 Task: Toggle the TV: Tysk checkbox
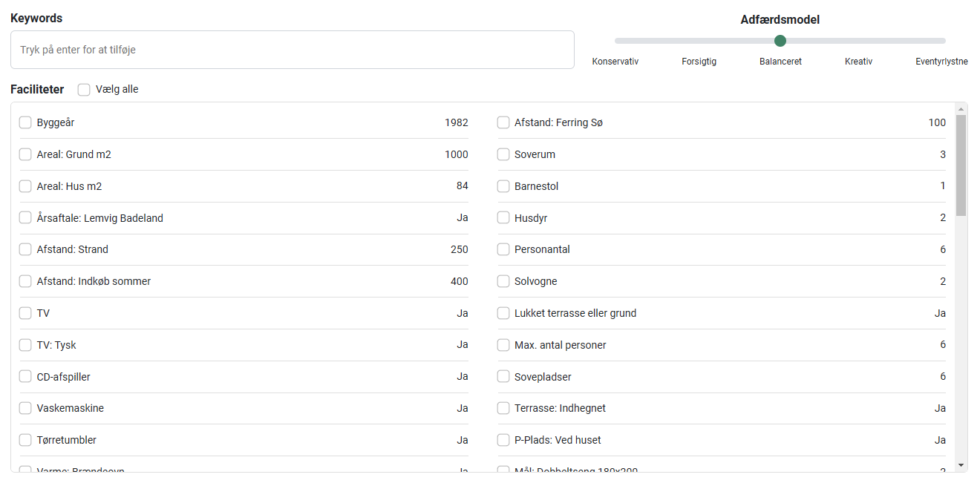(x=25, y=345)
